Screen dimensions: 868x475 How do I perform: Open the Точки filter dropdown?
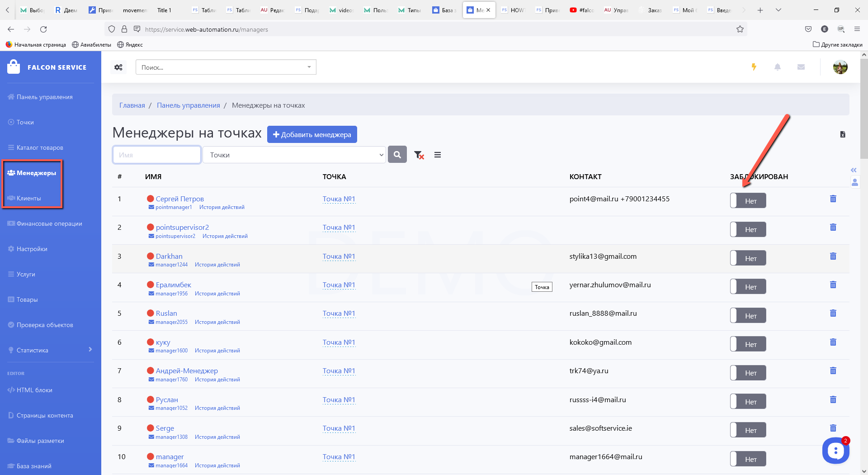pyautogui.click(x=294, y=155)
